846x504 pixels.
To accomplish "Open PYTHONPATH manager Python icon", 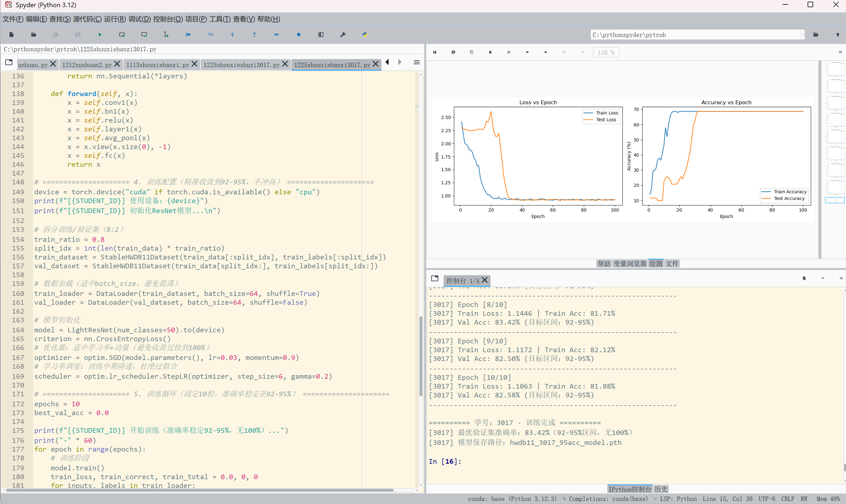I will (x=365, y=35).
